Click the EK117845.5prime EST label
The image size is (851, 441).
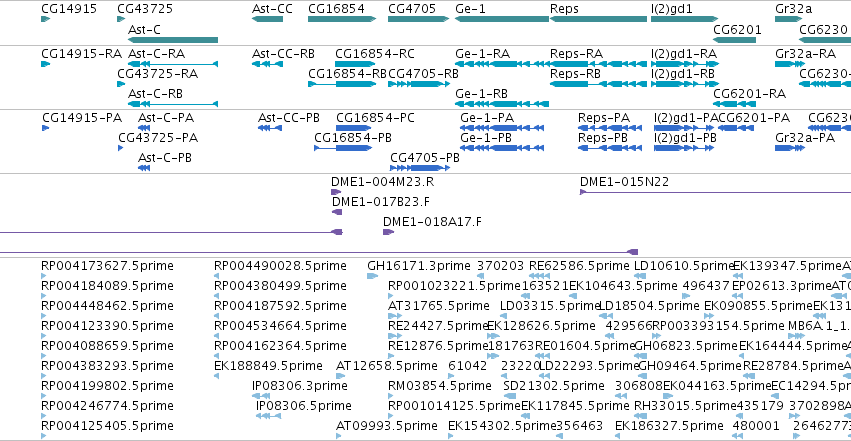pyautogui.click(x=575, y=406)
